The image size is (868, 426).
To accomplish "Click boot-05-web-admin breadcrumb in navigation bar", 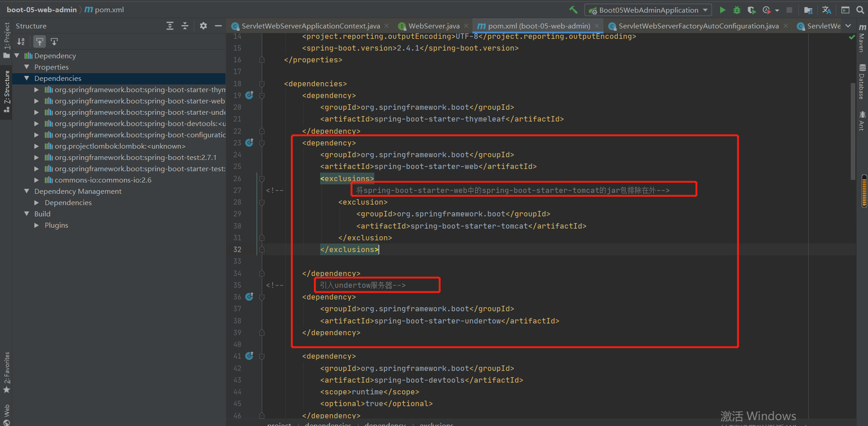I will coord(42,9).
